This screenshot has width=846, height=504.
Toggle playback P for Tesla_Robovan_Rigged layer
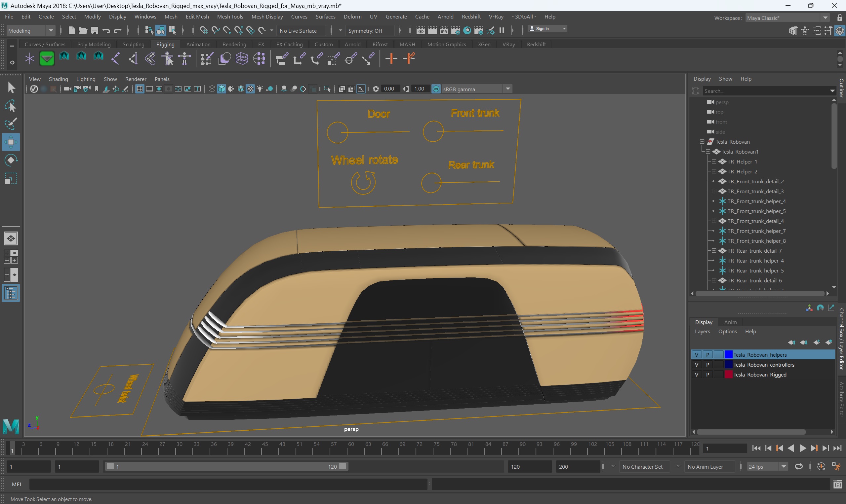coord(708,375)
